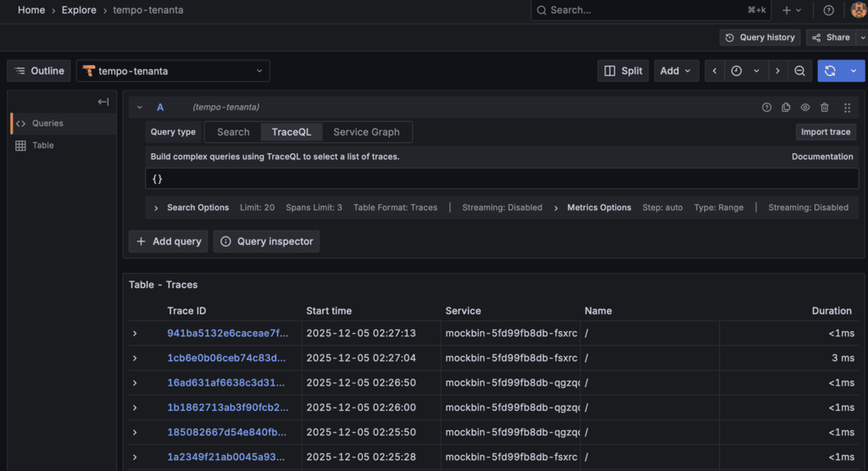The image size is (868, 471).
Task: Open trace 1b1862713ab3f90fcb2 link
Action: tap(227, 407)
